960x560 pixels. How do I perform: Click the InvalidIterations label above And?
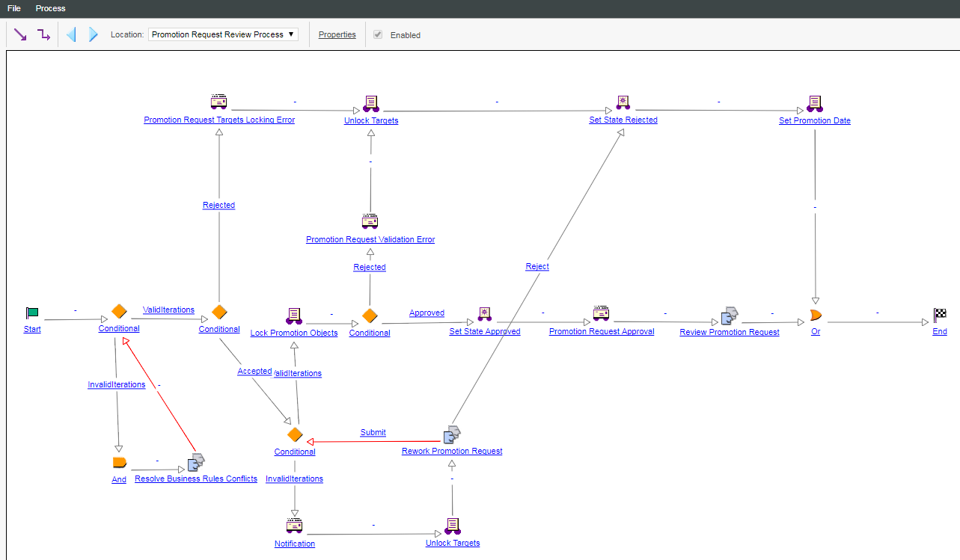tap(116, 384)
